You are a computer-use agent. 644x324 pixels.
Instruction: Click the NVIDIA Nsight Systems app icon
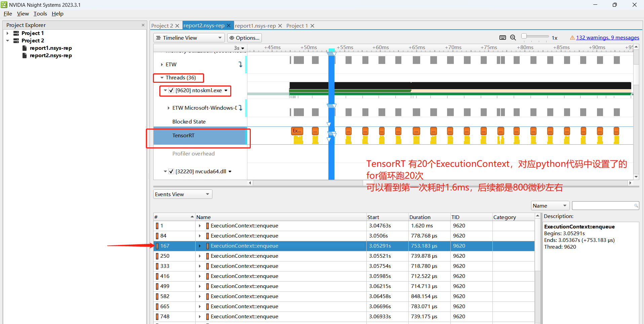(4, 5)
